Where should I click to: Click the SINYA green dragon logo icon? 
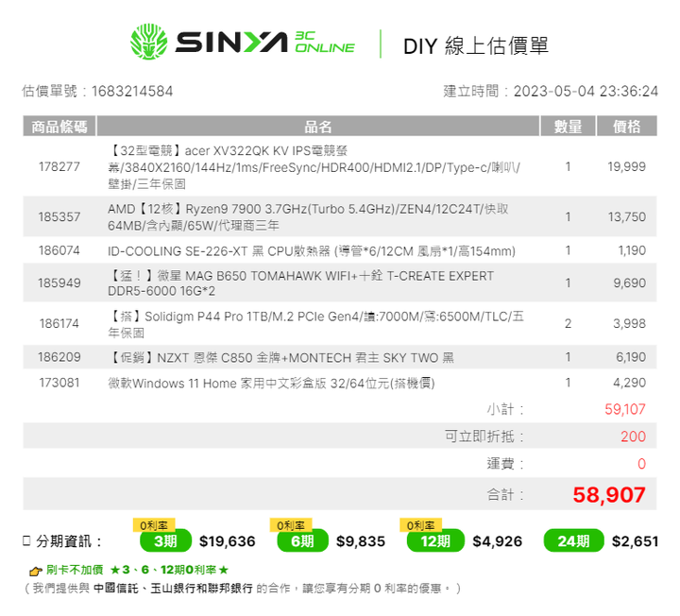coord(149,42)
